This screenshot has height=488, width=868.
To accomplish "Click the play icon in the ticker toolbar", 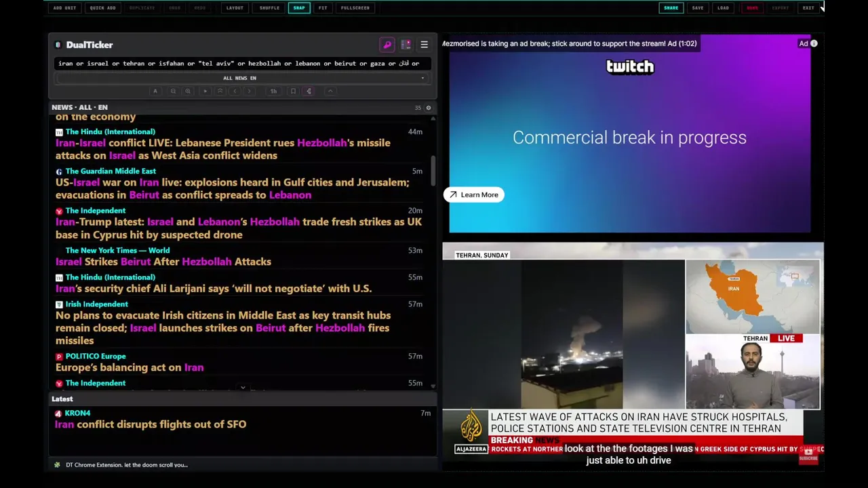I will coord(205,91).
